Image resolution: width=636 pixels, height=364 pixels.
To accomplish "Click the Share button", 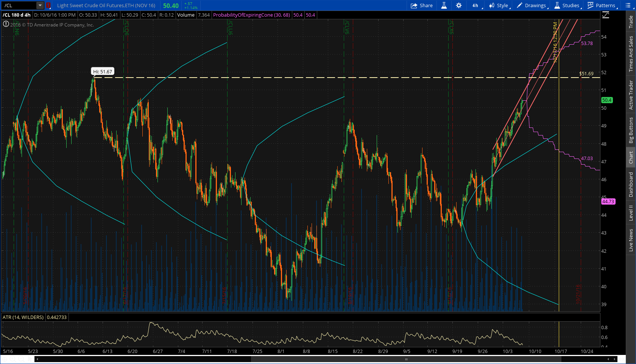I will tap(422, 5).
